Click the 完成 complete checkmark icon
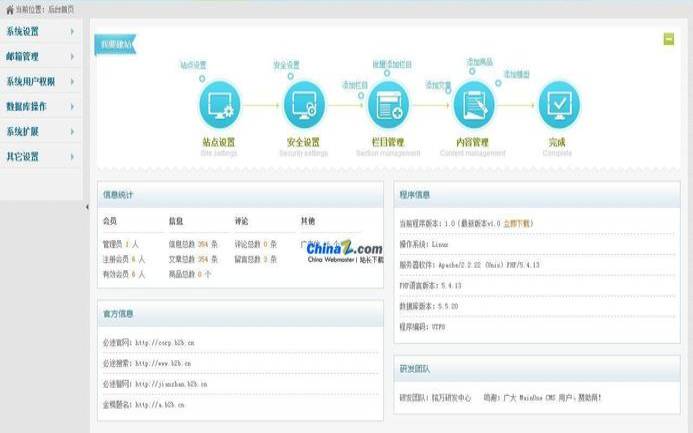 pyautogui.click(x=559, y=105)
